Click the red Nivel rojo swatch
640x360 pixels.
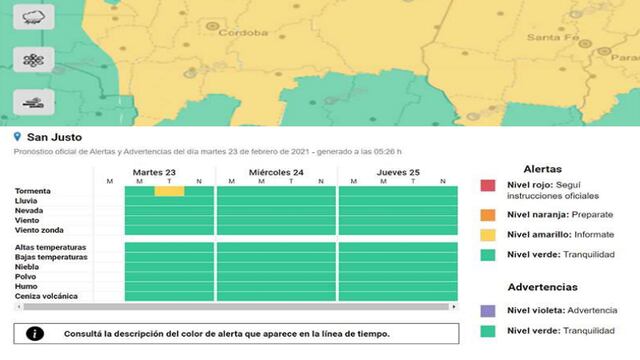[x=488, y=186]
